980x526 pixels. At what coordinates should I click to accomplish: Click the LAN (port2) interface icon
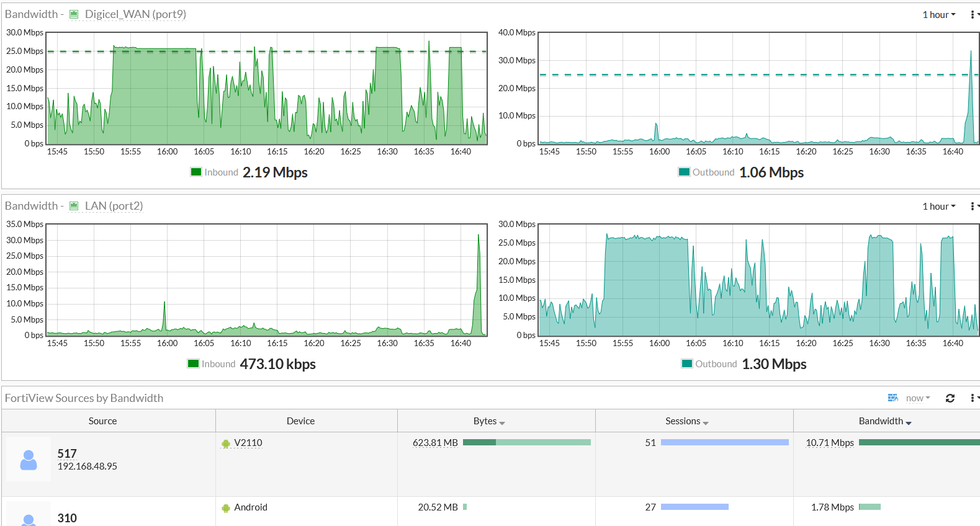point(74,206)
